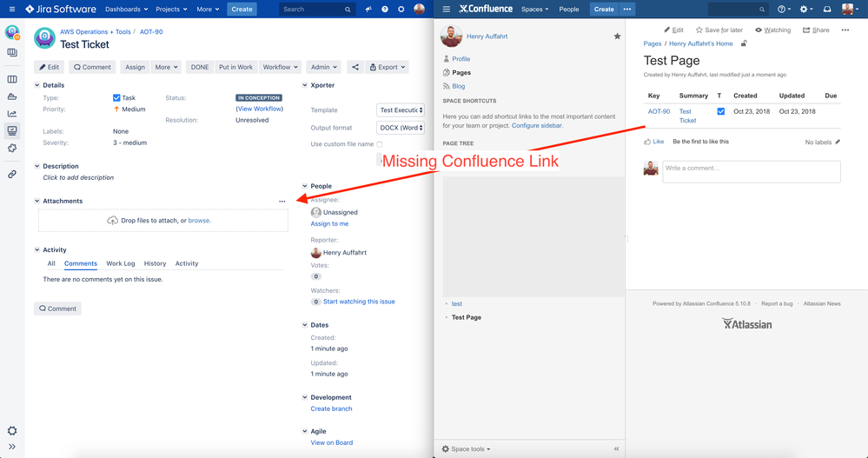Screen dimensions: 868x458
Task: Open the Admin dropdown
Action: coord(323,67)
